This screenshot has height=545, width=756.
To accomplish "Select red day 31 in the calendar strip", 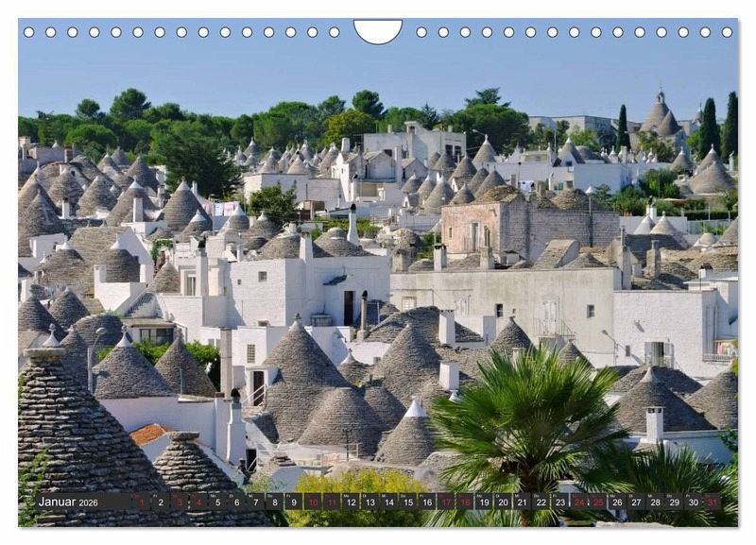I will [713, 502].
